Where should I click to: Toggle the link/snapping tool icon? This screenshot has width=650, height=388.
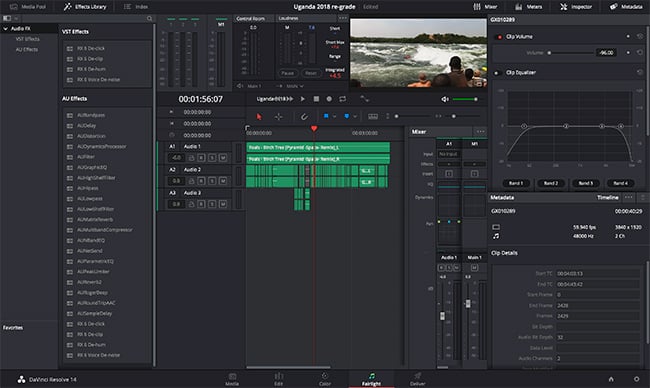pos(304,117)
